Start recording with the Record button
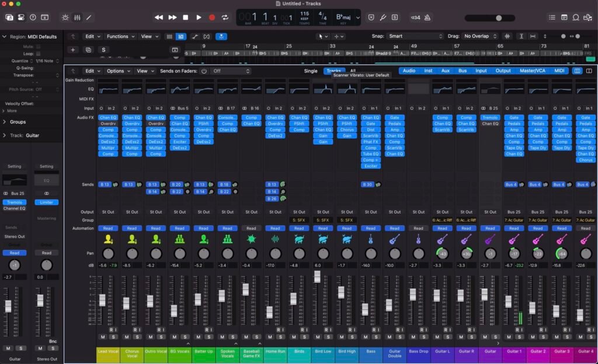 (212, 17)
